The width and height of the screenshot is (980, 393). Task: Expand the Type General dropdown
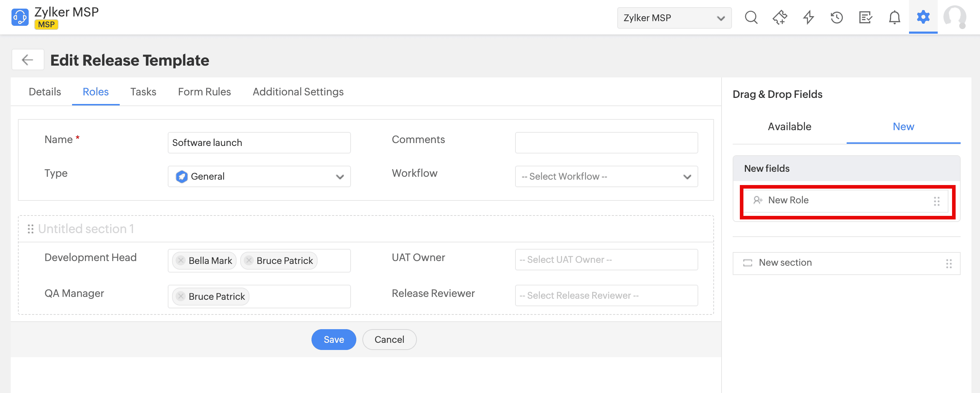coord(259,176)
